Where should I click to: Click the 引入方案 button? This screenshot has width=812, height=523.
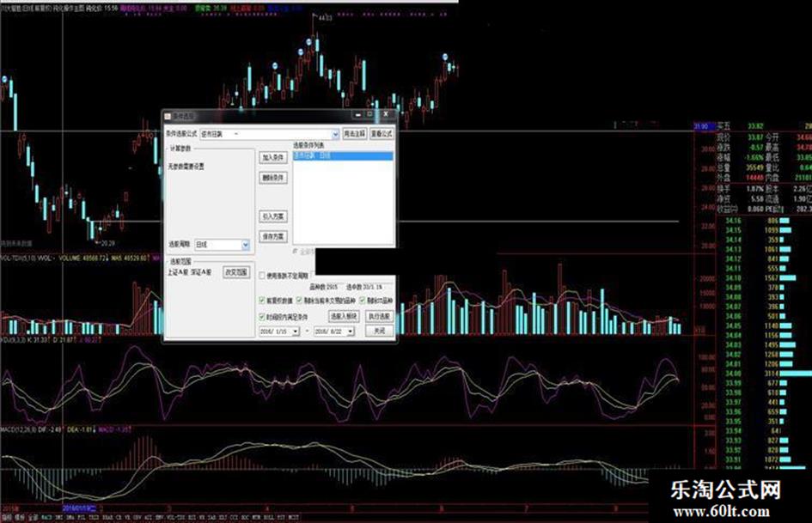[x=273, y=216]
